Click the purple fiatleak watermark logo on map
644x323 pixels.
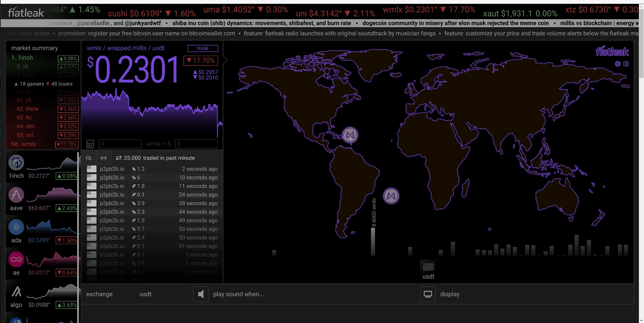pyautogui.click(x=612, y=51)
